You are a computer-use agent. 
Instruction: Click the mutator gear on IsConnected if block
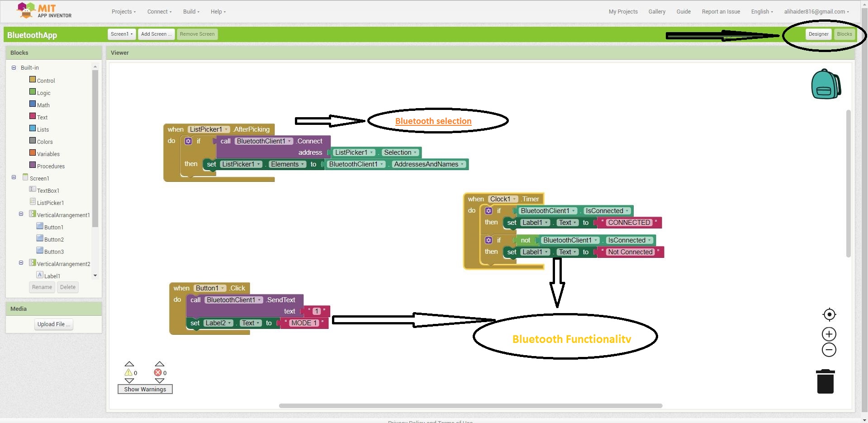[x=489, y=211]
